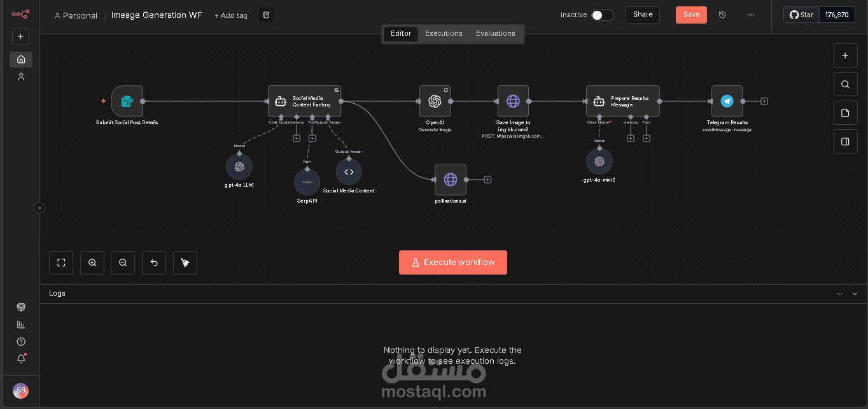Add Memory to Social Media Content Factory
This screenshot has width=868, height=409.
297,138
